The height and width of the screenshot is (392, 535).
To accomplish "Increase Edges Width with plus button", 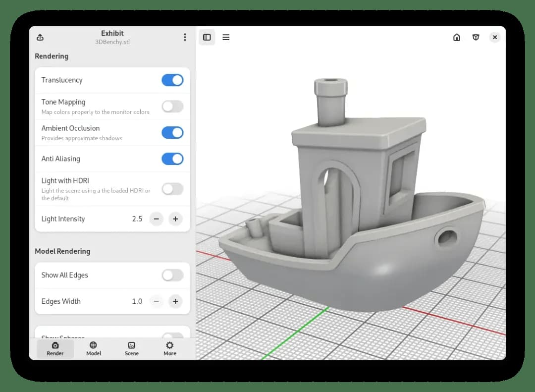I will (175, 301).
